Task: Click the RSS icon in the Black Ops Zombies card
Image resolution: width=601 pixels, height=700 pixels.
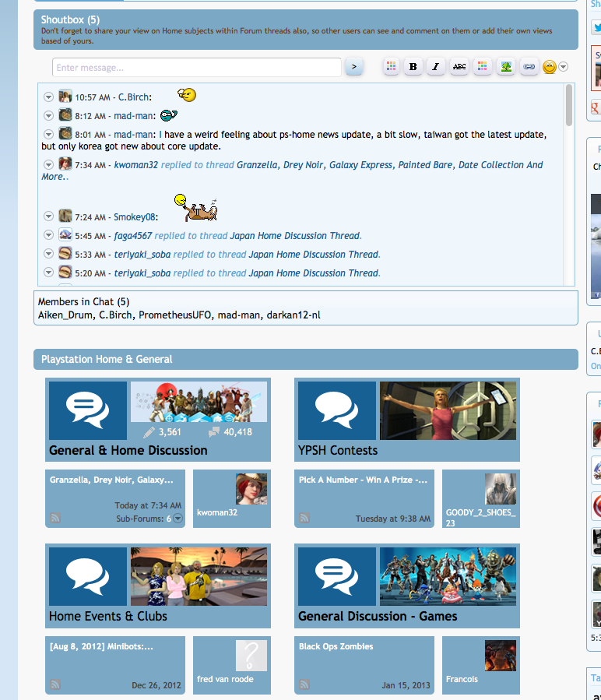Action: click(x=304, y=684)
